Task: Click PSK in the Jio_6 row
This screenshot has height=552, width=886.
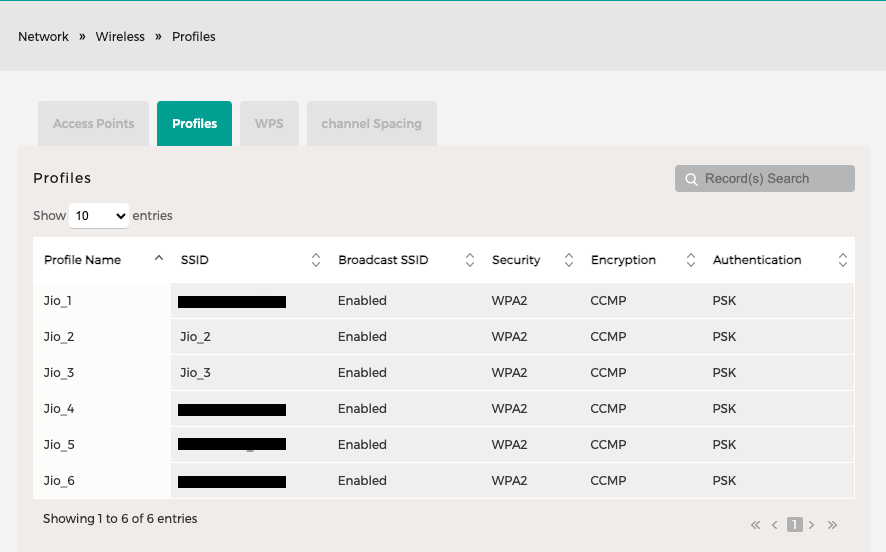Action: [x=724, y=481]
